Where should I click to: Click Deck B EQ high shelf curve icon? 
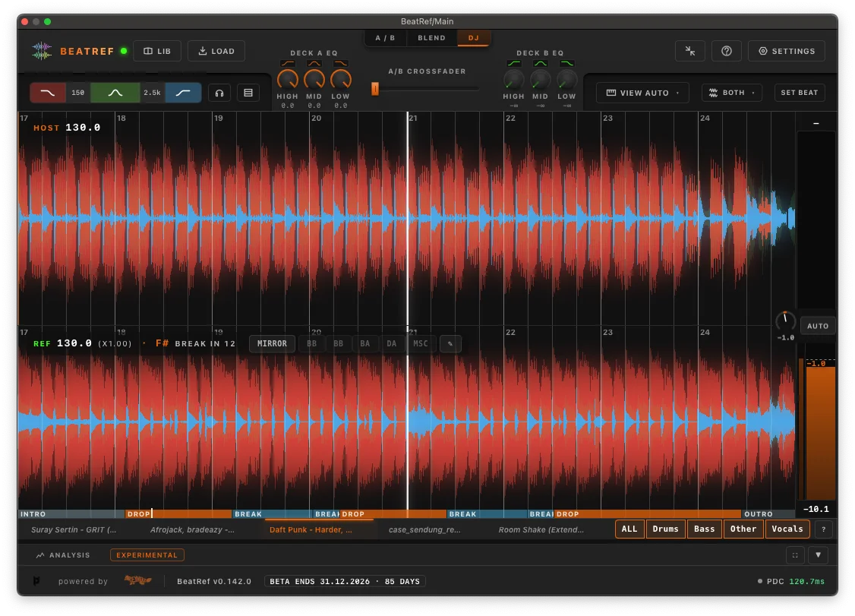513,63
